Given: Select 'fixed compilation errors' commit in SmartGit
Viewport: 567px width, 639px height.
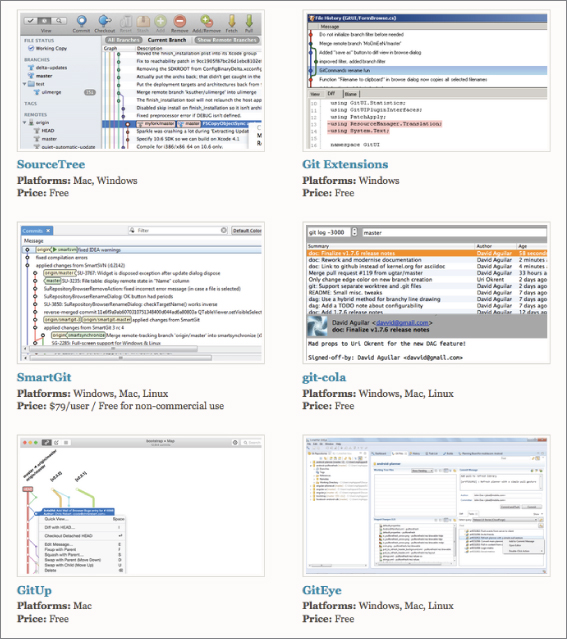Looking at the screenshot, I should coord(62,258).
